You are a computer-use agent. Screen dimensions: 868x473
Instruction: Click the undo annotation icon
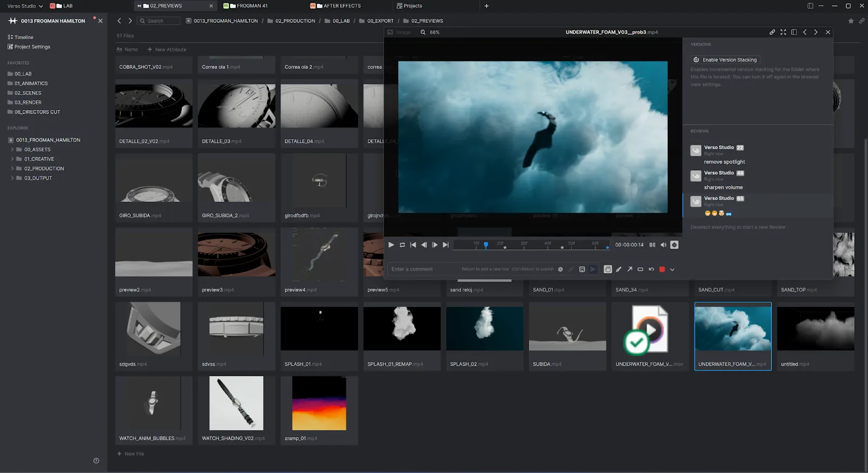click(651, 269)
